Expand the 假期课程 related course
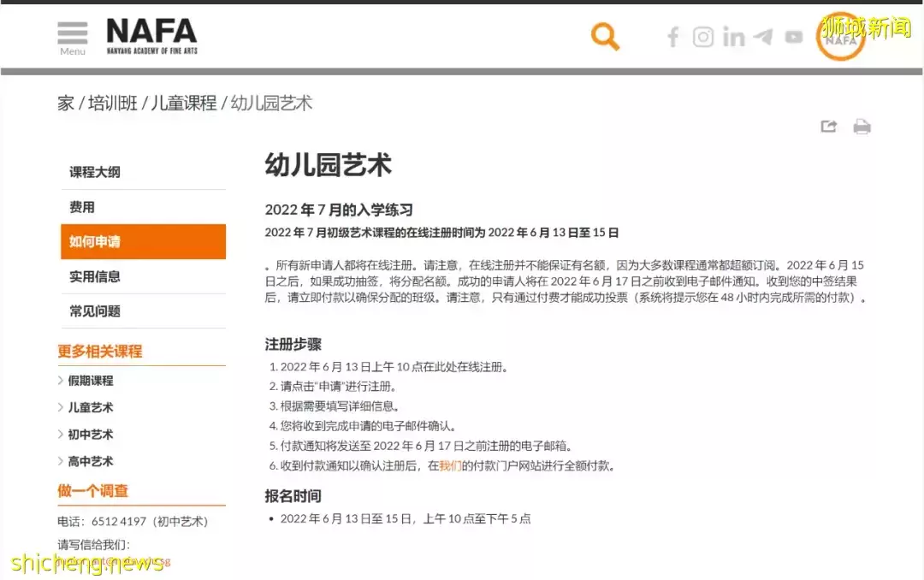Screen dimensions: 924x580 [x=90, y=381]
